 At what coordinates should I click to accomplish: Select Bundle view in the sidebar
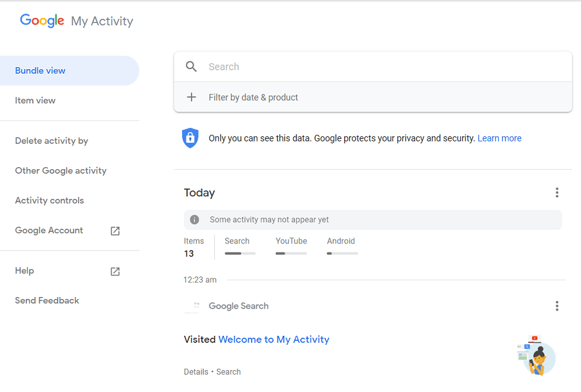[70, 71]
